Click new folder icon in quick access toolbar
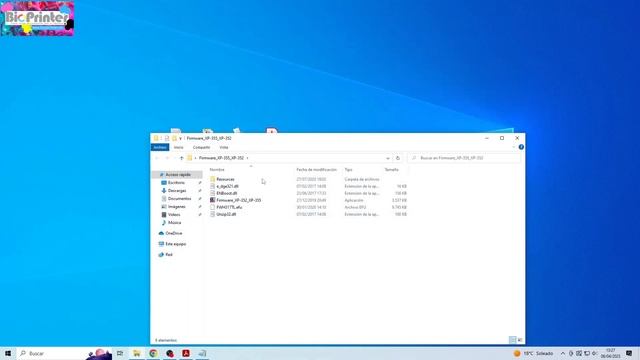Viewport: 640px width, 360px height. point(174,138)
